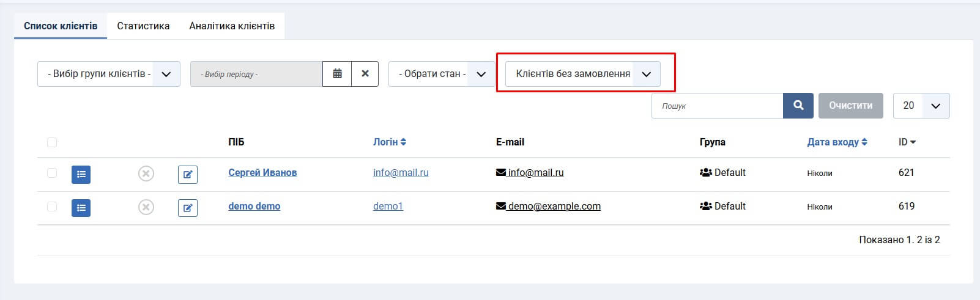Toggle select-all checkbox in table header
Viewport: 980px width, 300px height.
coord(52,142)
